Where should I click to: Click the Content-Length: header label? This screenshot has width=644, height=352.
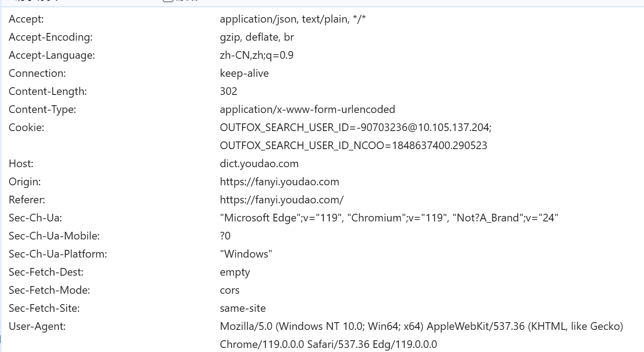pyautogui.click(x=47, y=91)
